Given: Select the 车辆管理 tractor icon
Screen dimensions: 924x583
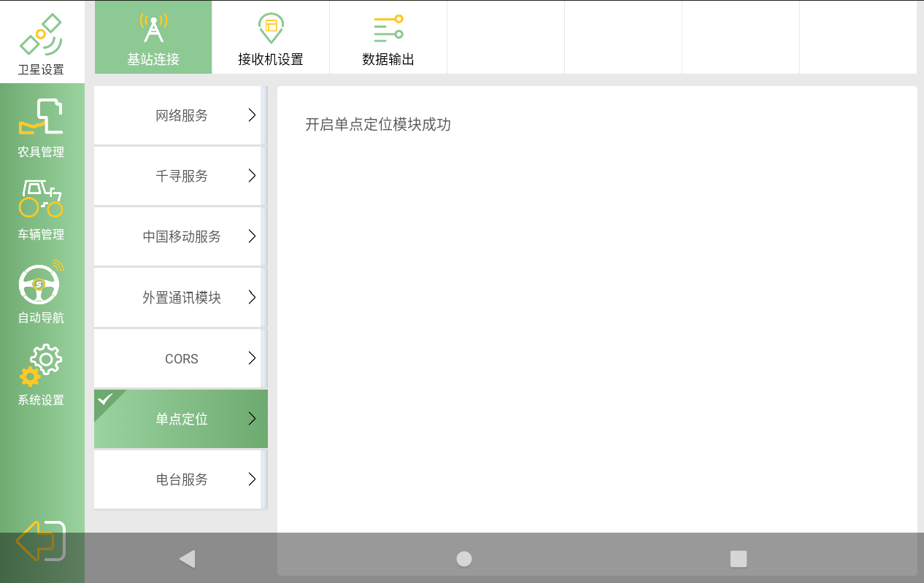Looking at the screenshot, I should point(41,199).
